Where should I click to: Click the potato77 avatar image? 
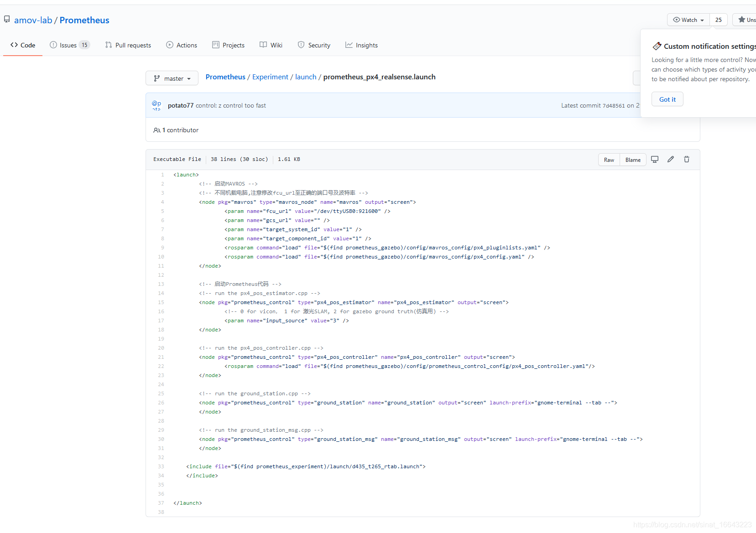click(156, 105)
